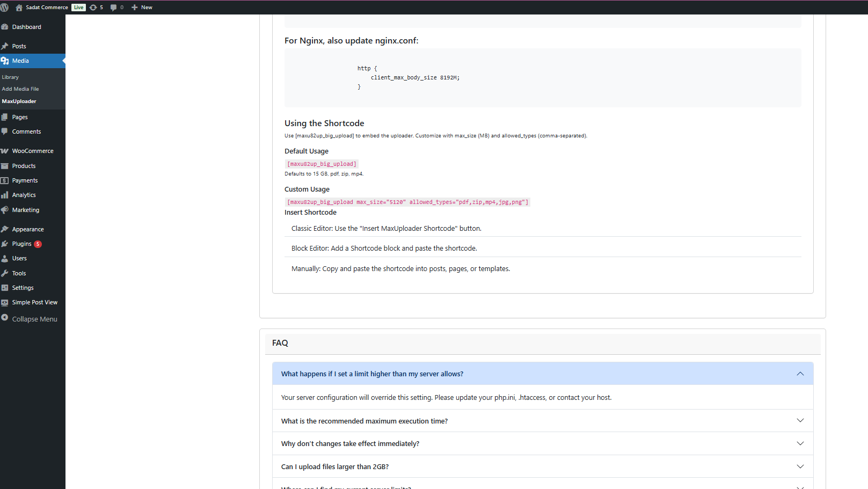Open the Settings sidebar icon
The image size is (868, 489).
click(x=5, y=288)
